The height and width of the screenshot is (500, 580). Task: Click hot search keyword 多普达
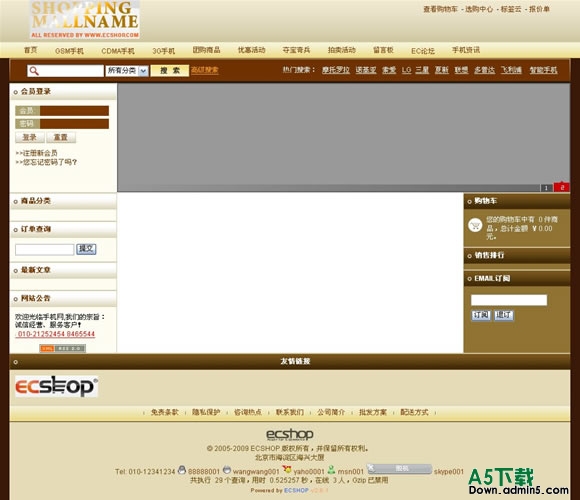tap(485, 70)
